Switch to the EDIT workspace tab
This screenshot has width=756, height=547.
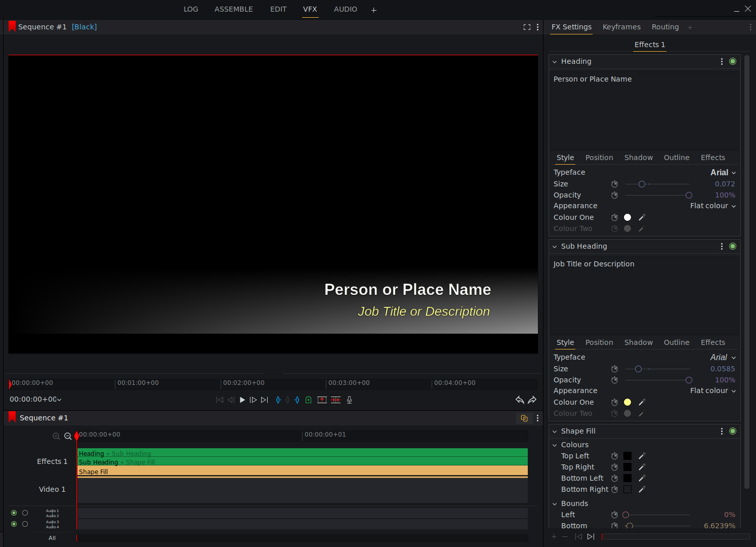pyautogui.click(x=278, y=9)
